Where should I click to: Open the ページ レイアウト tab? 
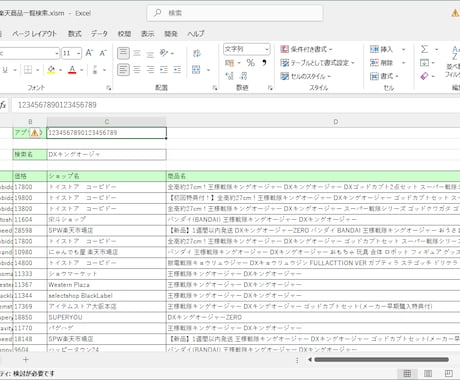click(x=34, y=34)
